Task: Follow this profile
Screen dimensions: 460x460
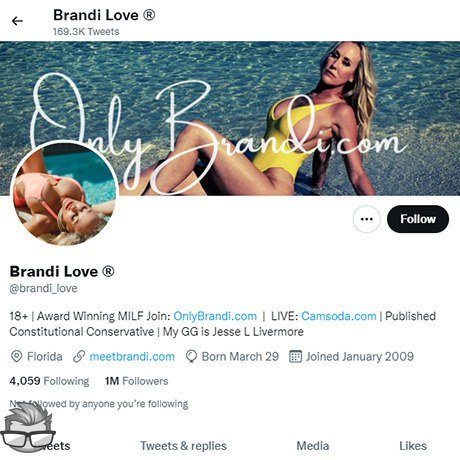Action: [418, 219]
